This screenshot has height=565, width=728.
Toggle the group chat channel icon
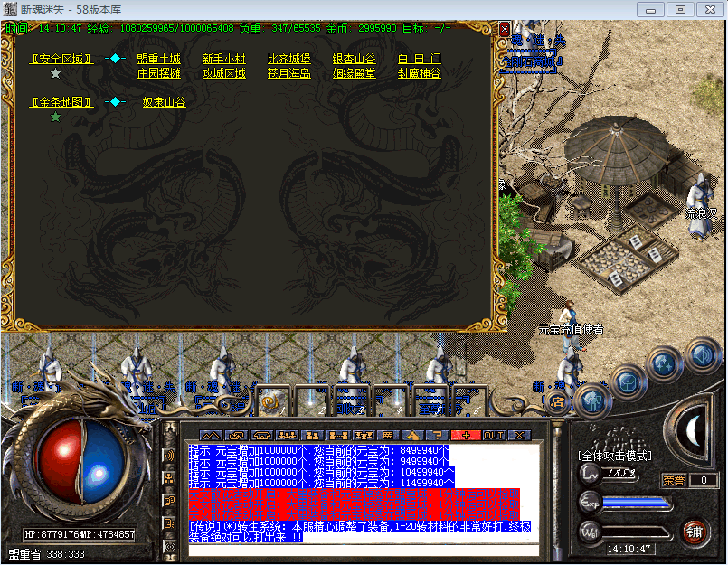pyautogui.click(x=169, y=477)
